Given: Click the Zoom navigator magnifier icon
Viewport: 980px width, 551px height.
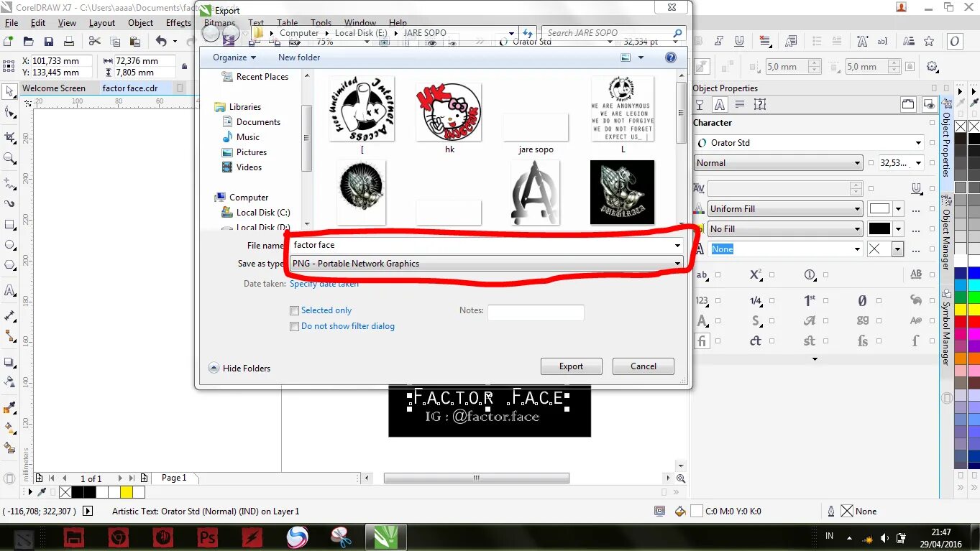Looking at the screenshot, I should [680, 478].
